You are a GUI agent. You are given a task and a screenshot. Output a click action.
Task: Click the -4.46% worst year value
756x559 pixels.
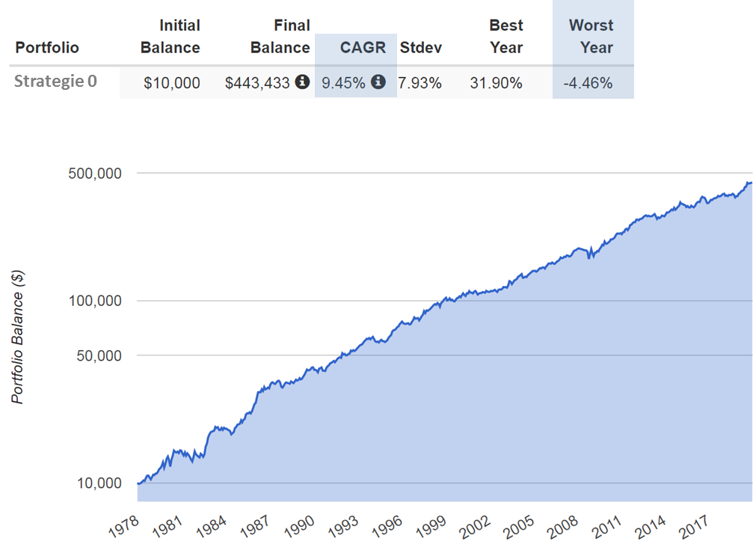pyautogui.click(x=588, y=83)
